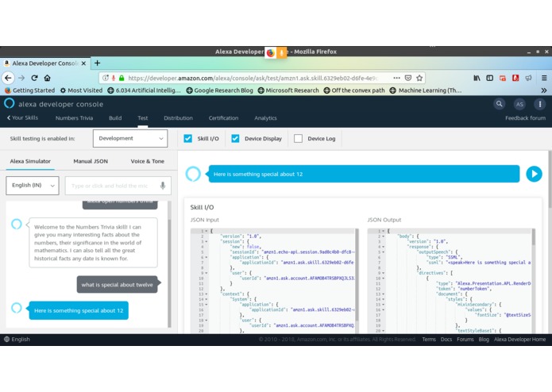
Task: Click the 'what is special about twelve' chat bubble
Action: [118, 284]
